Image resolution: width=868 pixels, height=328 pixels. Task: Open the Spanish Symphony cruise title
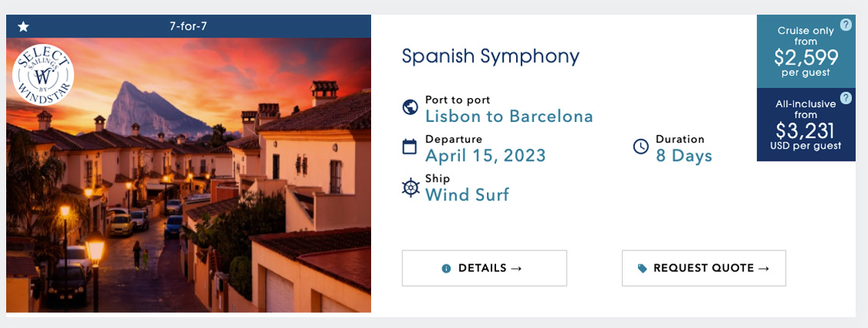coord(490,56)
